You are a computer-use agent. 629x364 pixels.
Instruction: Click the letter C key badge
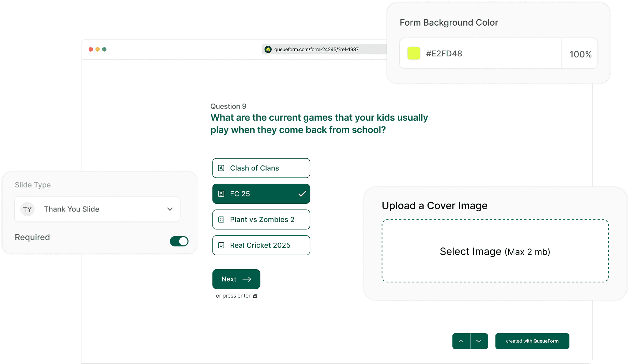pyautogui.click(x=221, y=219)
